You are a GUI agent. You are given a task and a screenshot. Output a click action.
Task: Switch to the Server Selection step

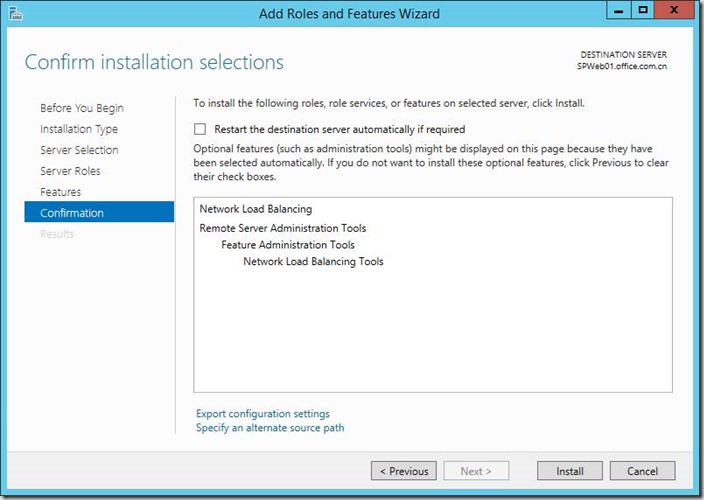(x=79, y=150)
